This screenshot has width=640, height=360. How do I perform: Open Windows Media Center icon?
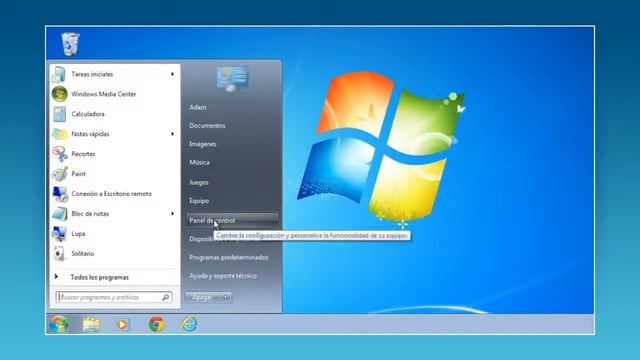pos(60,94)
